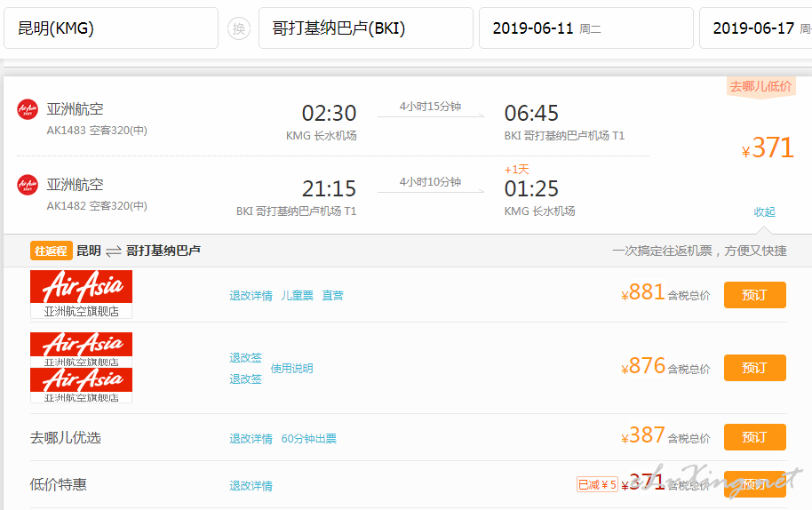Click the 往返程 round-trip badge
Screen dimensions: 812x510
51,251
